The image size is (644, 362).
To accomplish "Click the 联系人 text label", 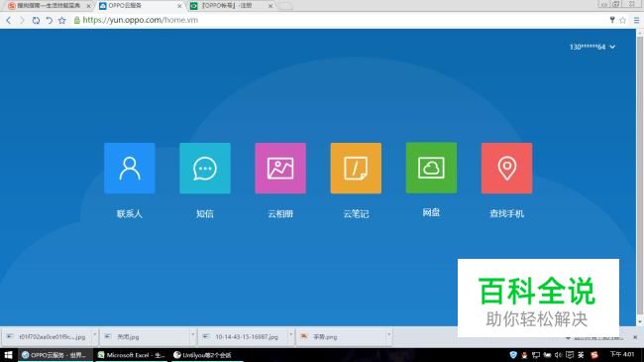I will tap(130, 214).
